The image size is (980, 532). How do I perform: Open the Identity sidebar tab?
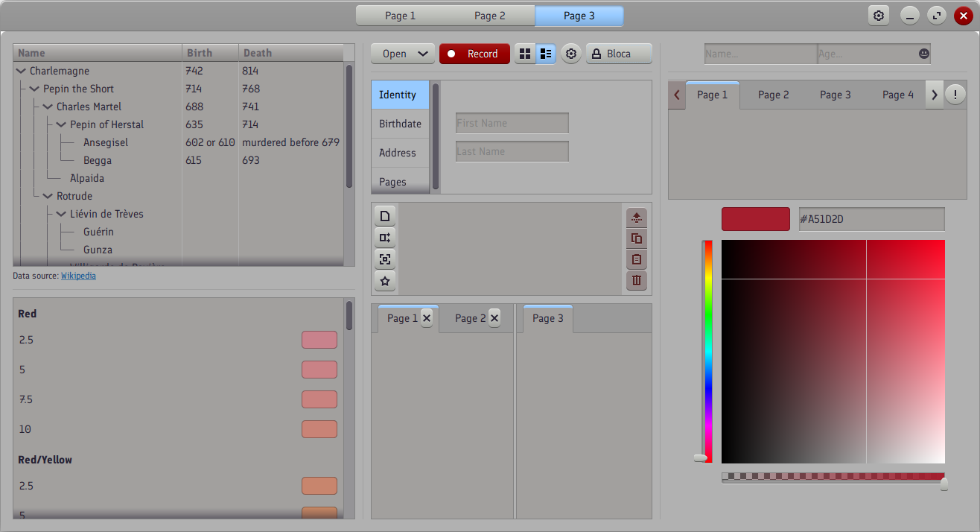[x=401, y=95]
